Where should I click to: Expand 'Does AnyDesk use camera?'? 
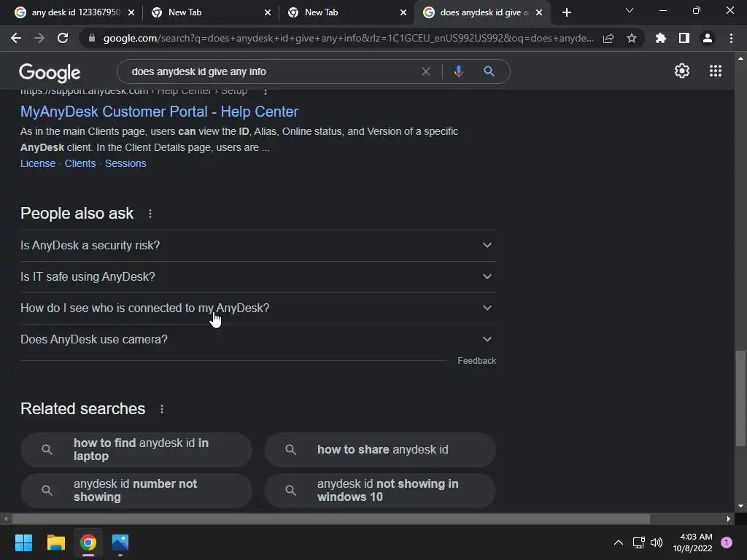[x=258, y=340]
